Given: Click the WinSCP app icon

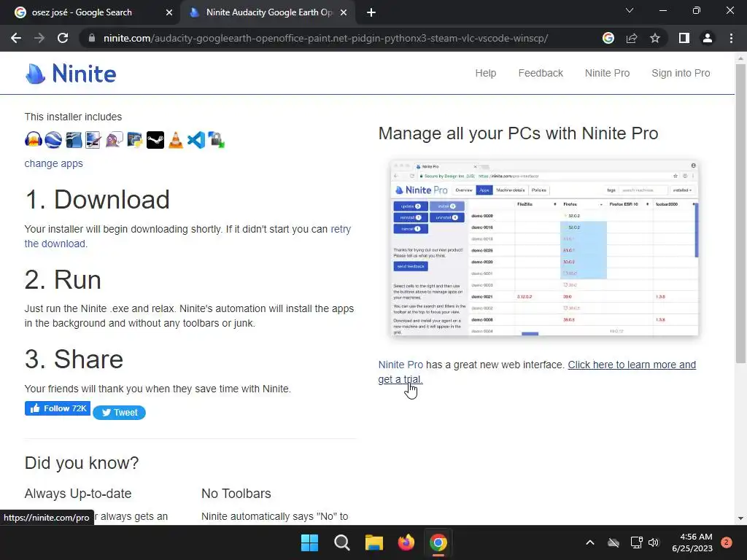Looking at the screenshot, I should (x=216, y=140).
